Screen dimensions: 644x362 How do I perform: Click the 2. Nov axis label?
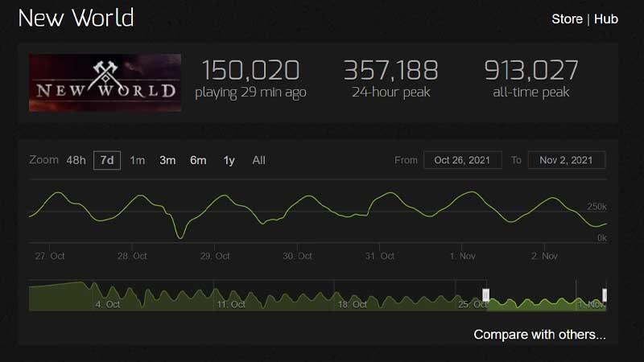tap(544, 256)
